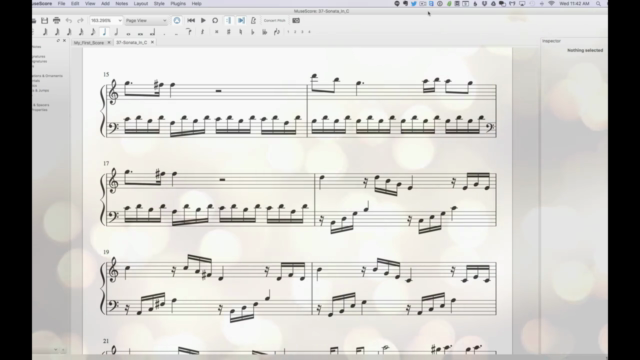Viewport: 640px width, 360px height.
Task: Click the Twitter menu bar icon
Action: (413, 4)
